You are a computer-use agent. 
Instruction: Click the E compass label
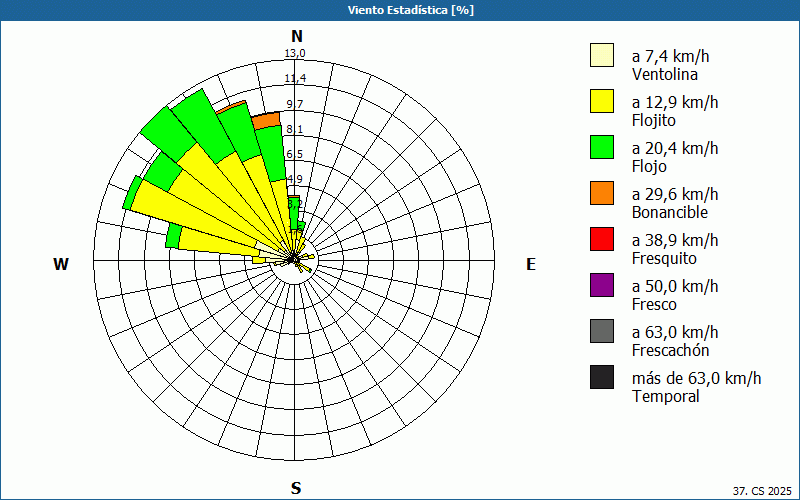[x=531, y=264]
